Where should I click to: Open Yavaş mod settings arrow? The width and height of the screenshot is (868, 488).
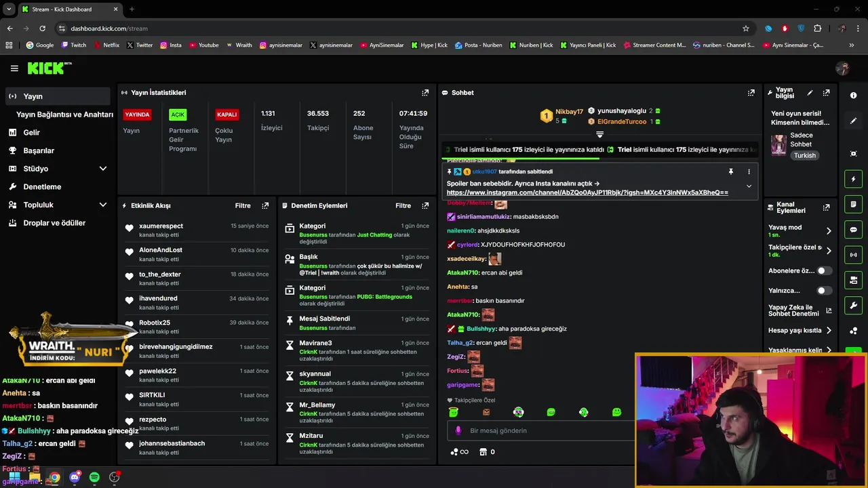pyautogui.click(x=828, y=231)
